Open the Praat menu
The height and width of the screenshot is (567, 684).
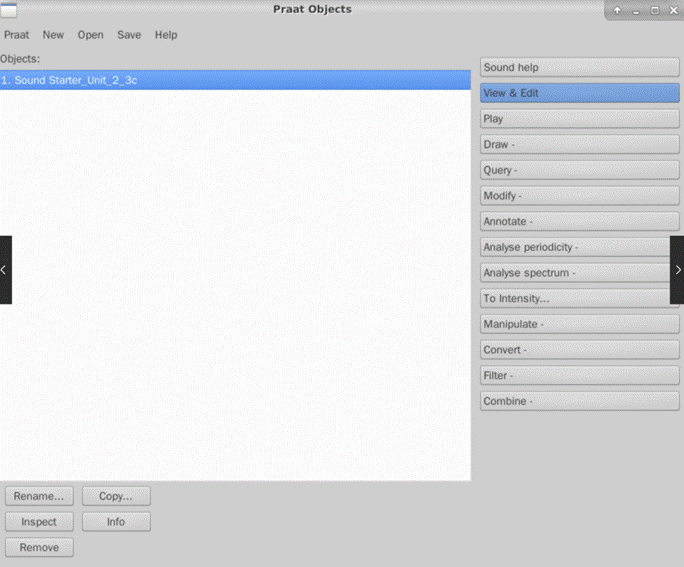pos(17,35)
